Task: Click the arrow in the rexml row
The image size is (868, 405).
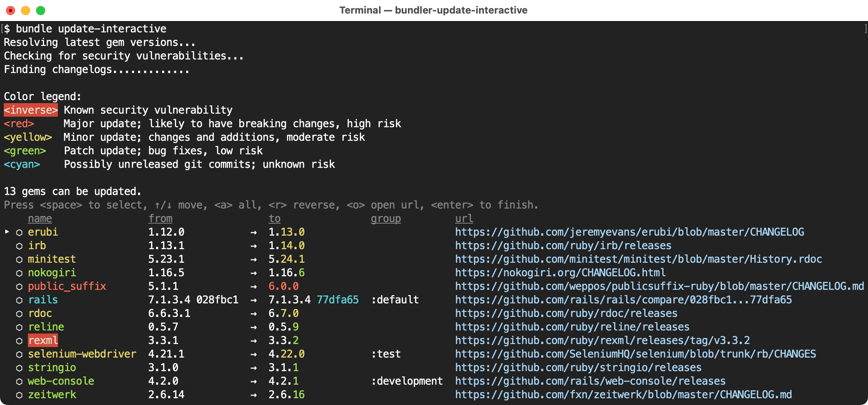Action: tap(253, 341)
